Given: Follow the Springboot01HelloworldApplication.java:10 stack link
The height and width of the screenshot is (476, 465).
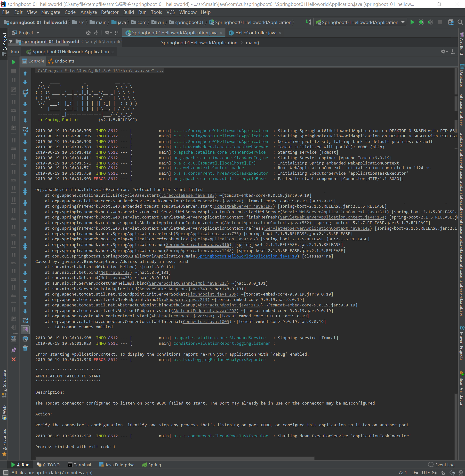Looking at the screenshot, I should [247, 256].
